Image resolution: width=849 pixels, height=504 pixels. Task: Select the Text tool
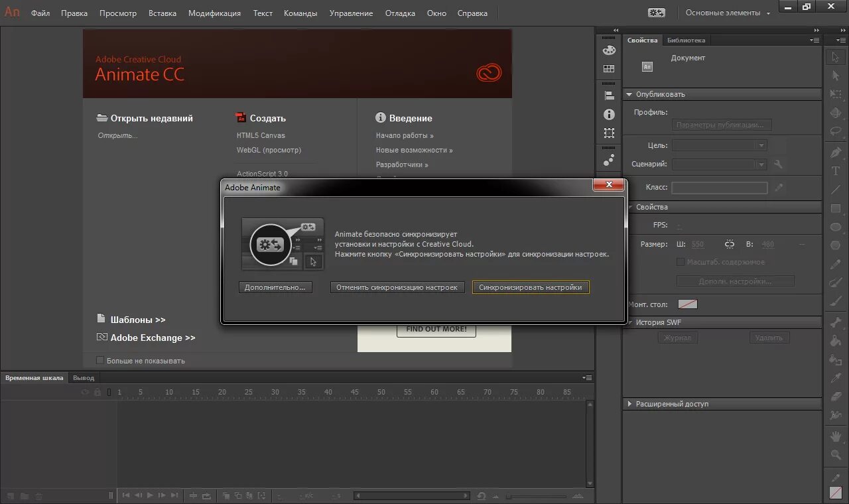836,171
